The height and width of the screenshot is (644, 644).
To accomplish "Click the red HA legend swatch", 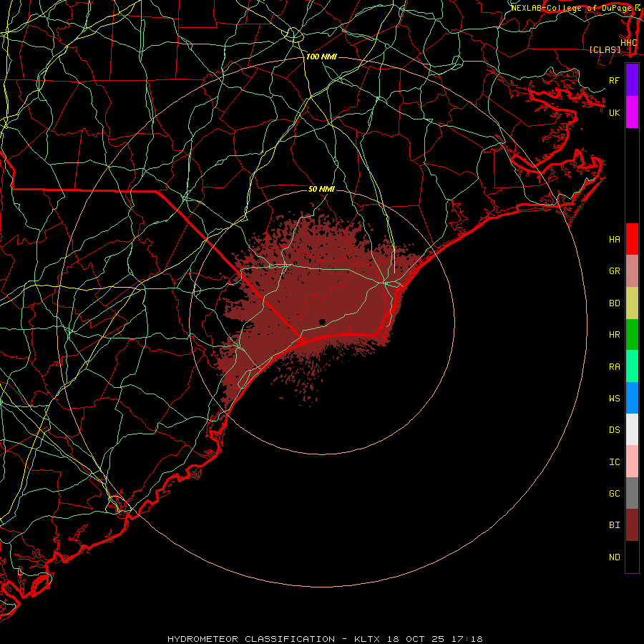I will (632, 239).
